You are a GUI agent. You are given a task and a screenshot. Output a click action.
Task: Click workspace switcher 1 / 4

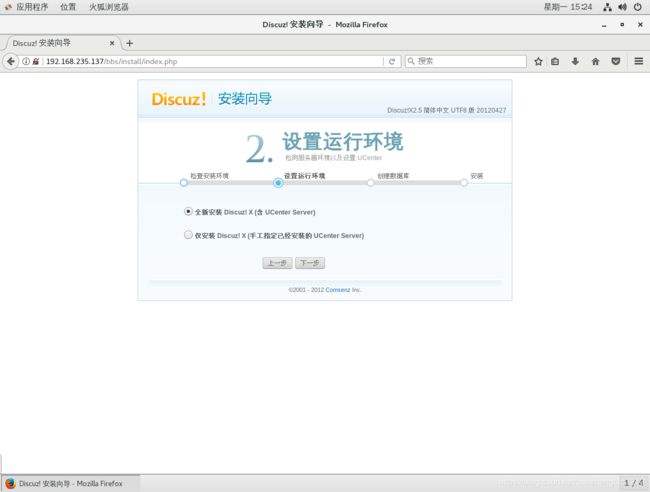pos(634,483)
